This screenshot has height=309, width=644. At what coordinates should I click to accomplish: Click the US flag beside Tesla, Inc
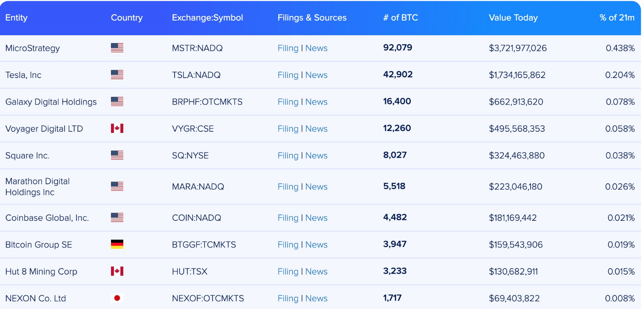[117, 75]
